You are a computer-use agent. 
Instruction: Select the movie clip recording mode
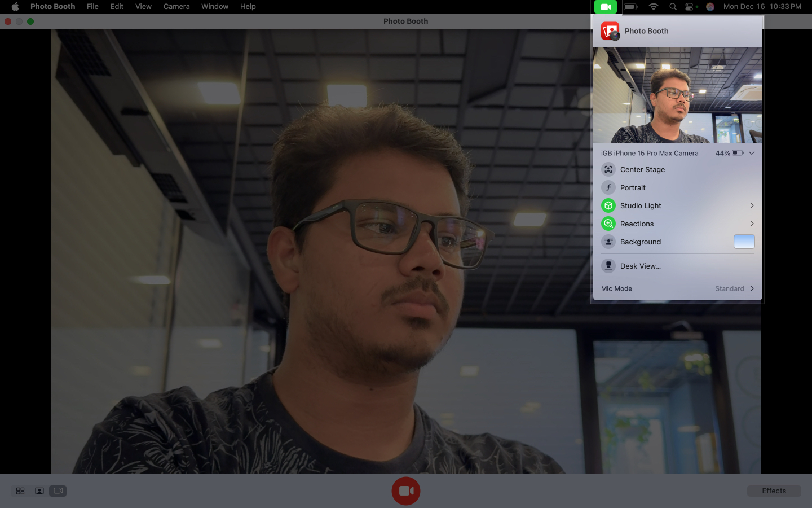point(58,491)
